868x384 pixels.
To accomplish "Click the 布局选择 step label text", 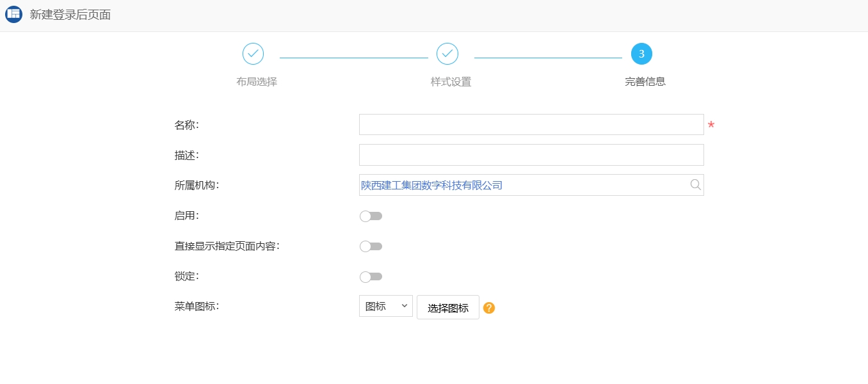I will coord(257,82).
